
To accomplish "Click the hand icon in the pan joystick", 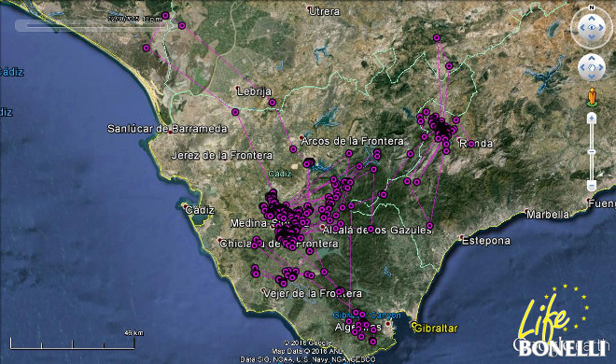I will tap(592, 67).
